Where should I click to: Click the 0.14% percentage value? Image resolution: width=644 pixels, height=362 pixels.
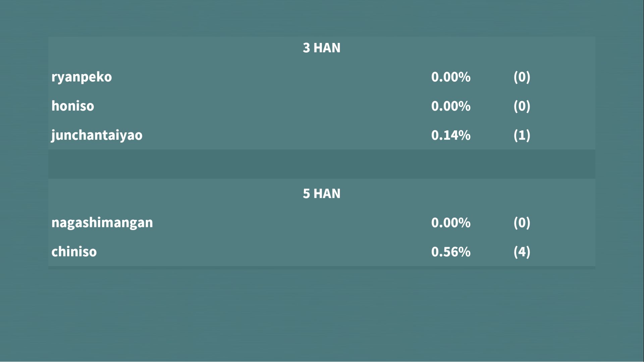(450, 135)
